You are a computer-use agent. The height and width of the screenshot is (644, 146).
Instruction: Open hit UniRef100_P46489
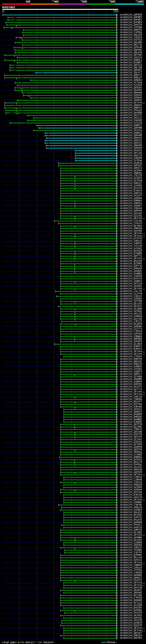click(x=131, y=120)
